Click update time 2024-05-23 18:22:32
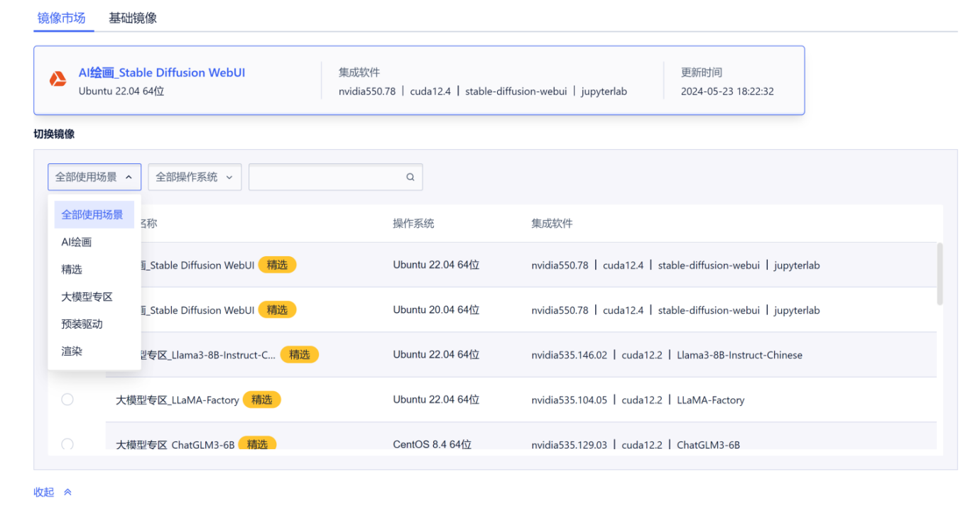 [727, 92]
